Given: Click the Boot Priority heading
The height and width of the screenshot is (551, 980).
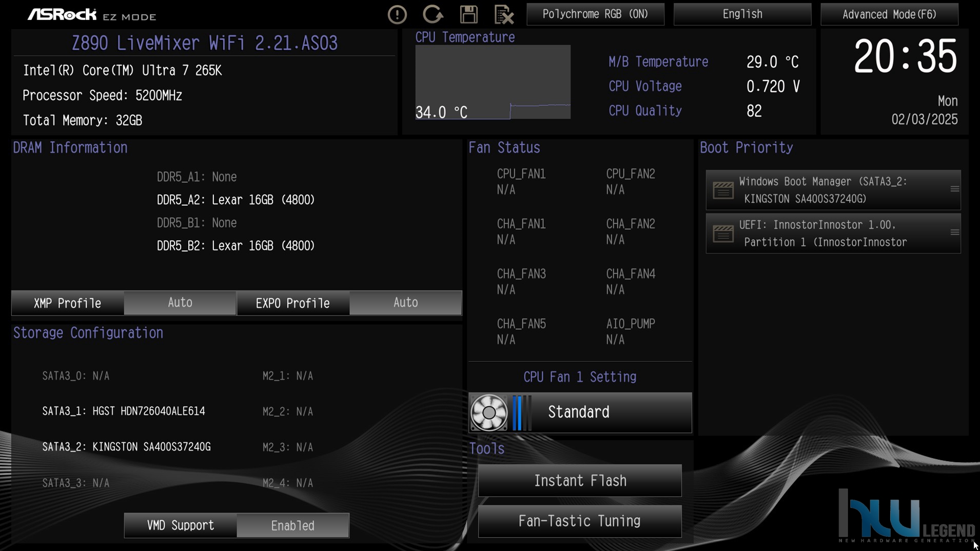Looking at the screenshot, I should [x=746, y=148].
